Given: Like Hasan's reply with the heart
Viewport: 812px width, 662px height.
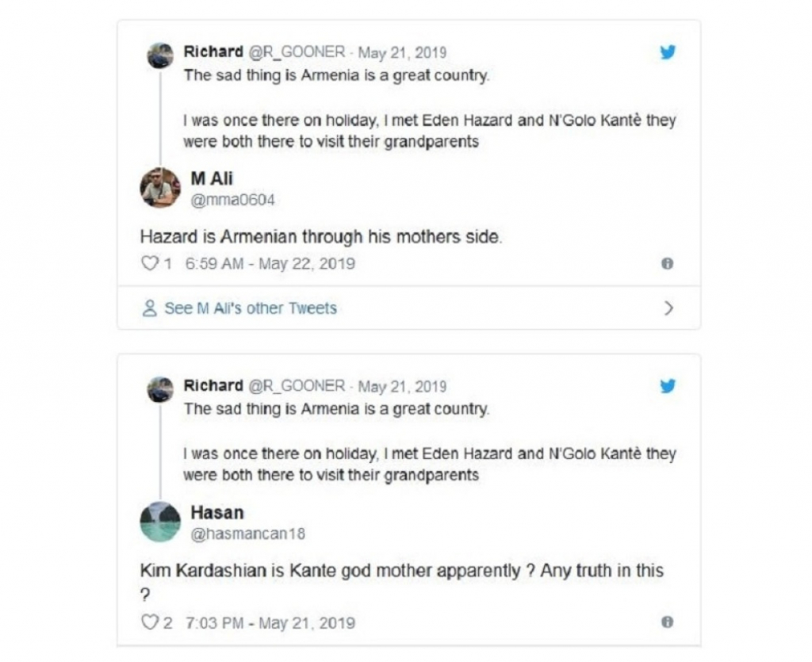Looking at the screenshot, I should coord(149,622).
